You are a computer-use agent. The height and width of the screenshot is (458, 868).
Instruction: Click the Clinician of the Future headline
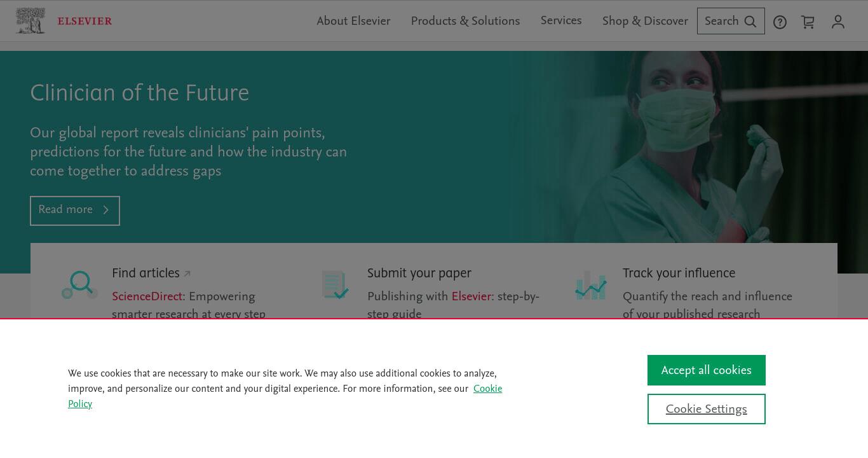tap(140, 93)
